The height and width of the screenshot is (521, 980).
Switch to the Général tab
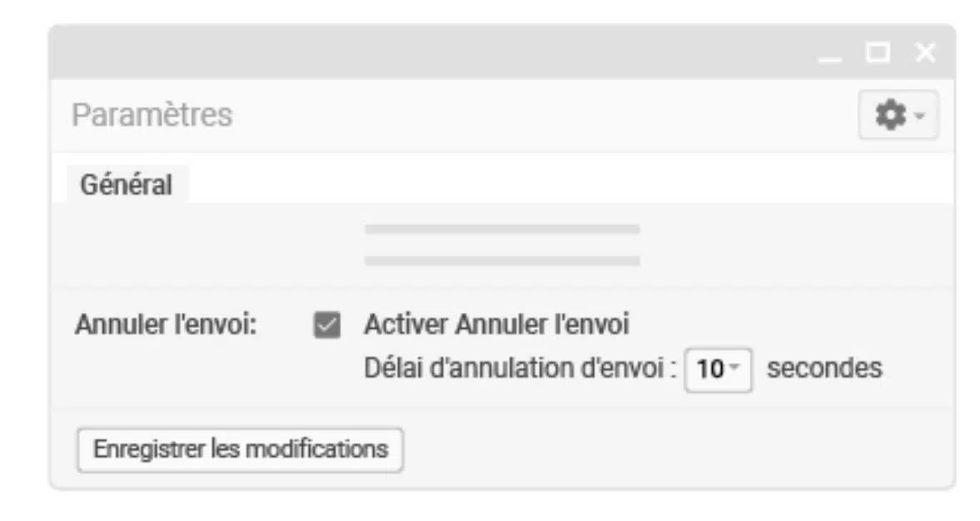[x=127, y=185]
